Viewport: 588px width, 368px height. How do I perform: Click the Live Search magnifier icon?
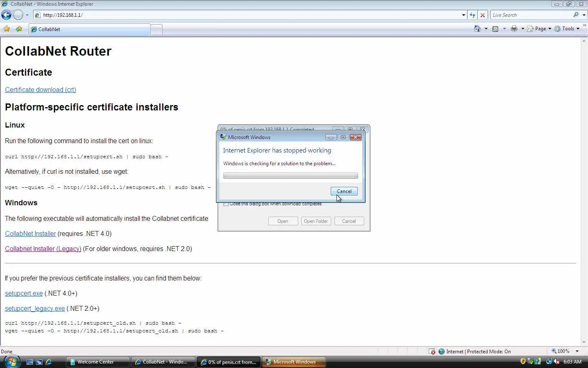576,15
